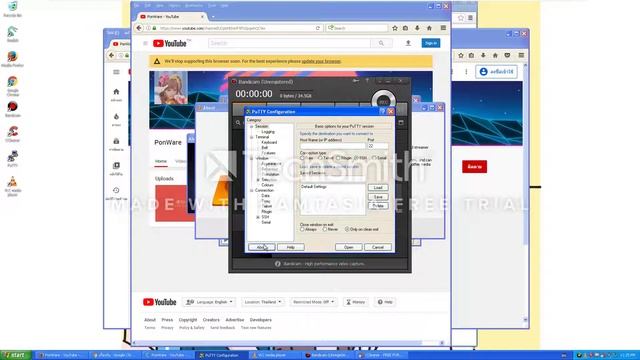Click the History clock icon in back sidebar
This screenshot has height=360, width=640.
116,191
